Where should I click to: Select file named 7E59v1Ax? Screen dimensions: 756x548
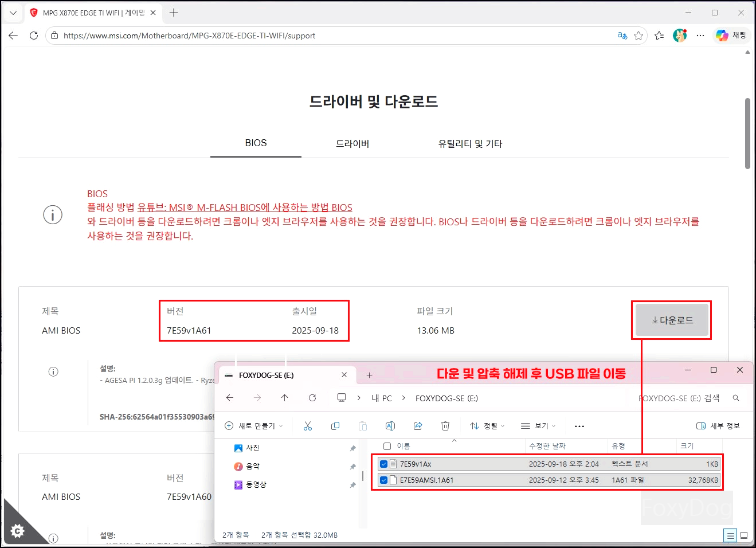416,464
